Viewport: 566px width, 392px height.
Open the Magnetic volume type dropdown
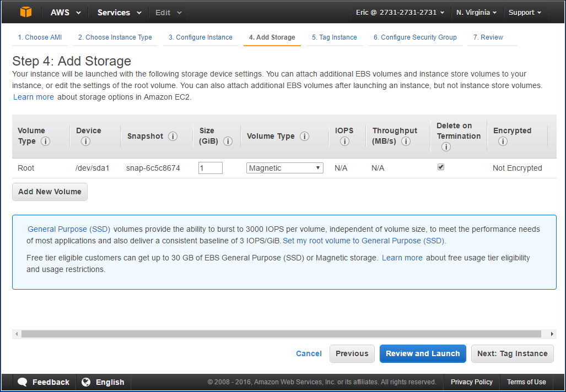(x=285, y=168)
